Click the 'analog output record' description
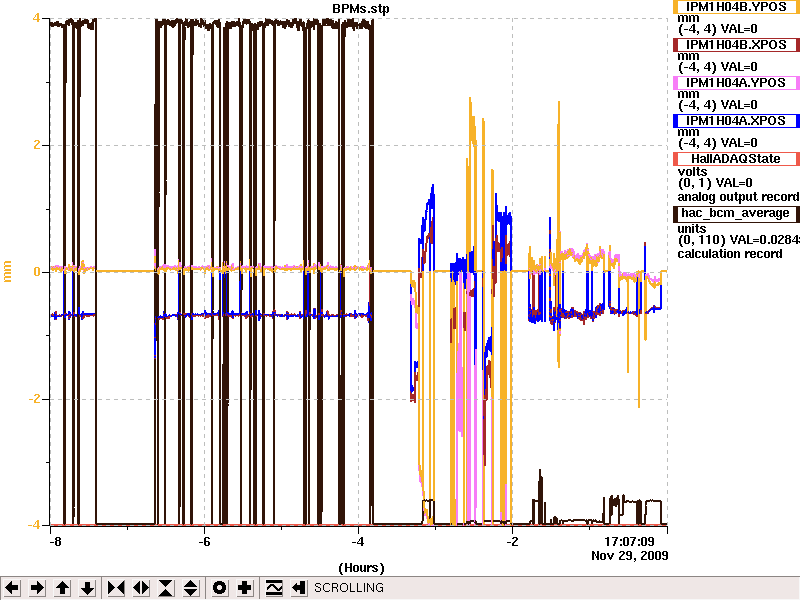 click(738, 197)
